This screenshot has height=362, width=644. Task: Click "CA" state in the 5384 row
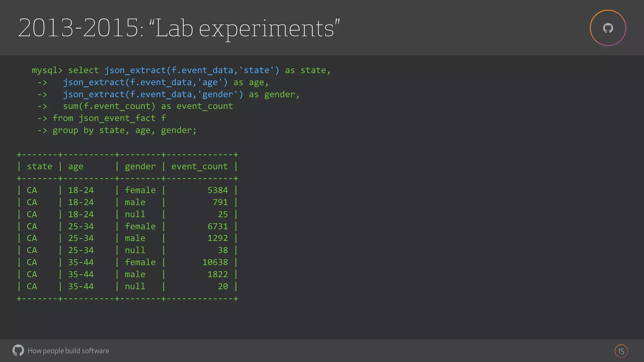pos(32,190)
